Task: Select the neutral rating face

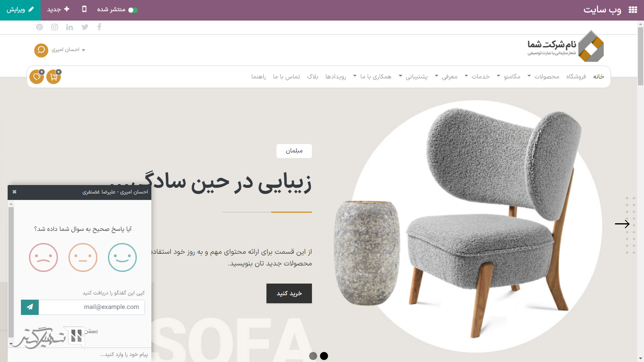Action: point(83,257)
